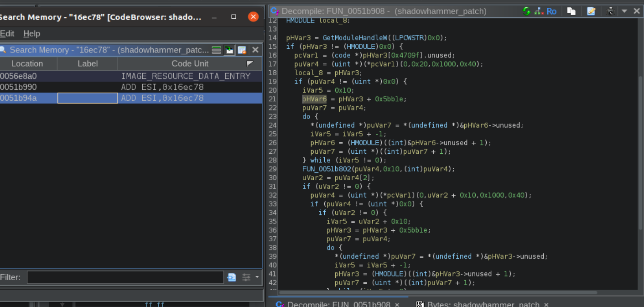
Task: Close the Search Memory results panel
Action: pos(255,50)
